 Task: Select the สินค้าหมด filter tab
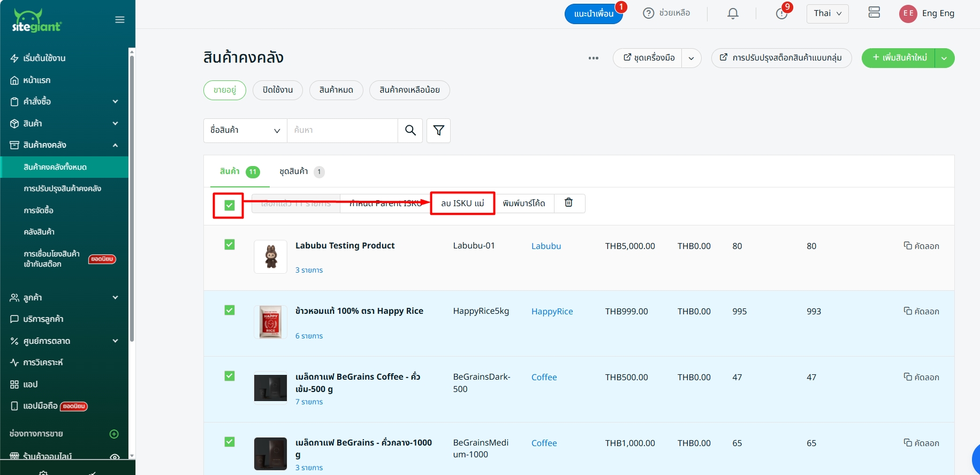pyautogui.click(x=336, y=90)
